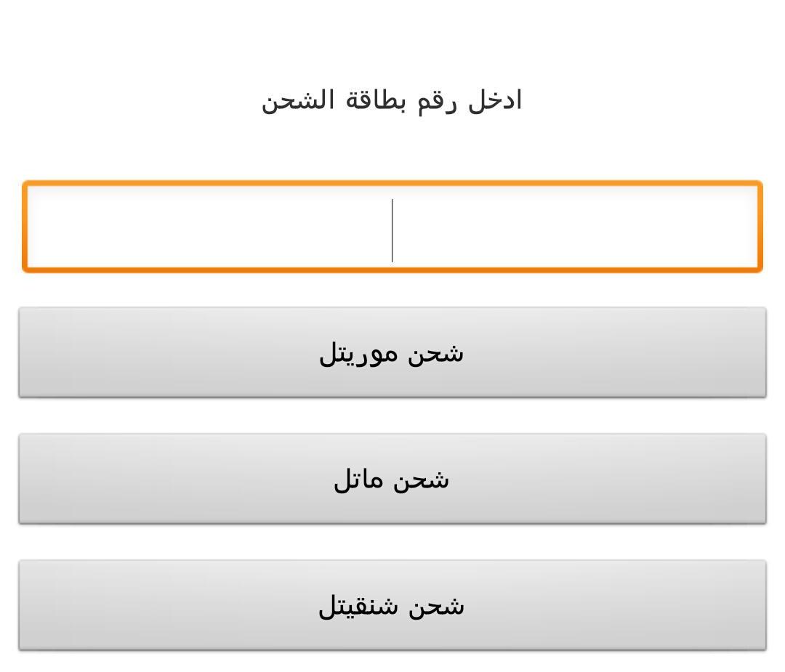Screen dimensions: 785x672
Task: Click the bottom gray recharge button
Action: [392, 605]
